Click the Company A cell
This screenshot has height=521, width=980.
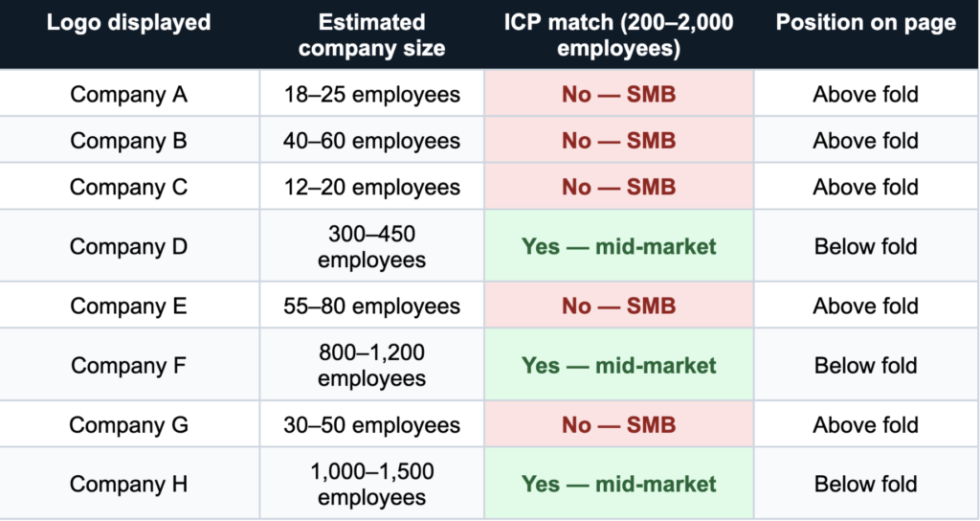(129, 95)
